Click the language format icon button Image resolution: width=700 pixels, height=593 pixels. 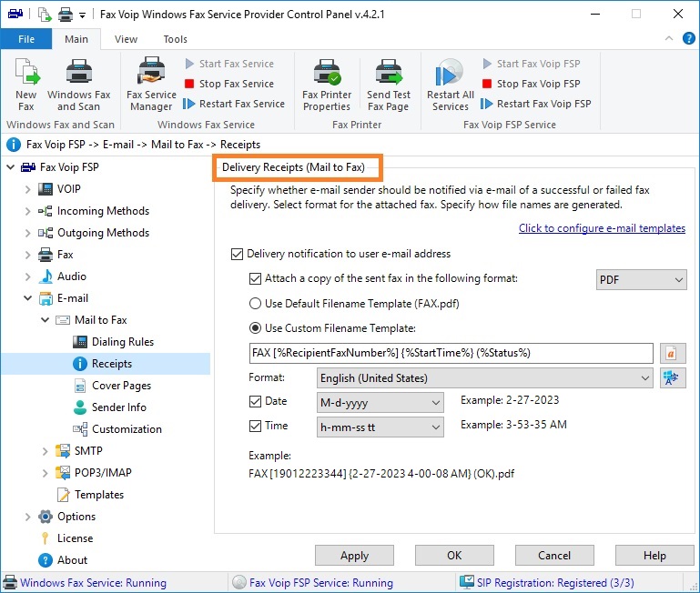click(673, 378)
